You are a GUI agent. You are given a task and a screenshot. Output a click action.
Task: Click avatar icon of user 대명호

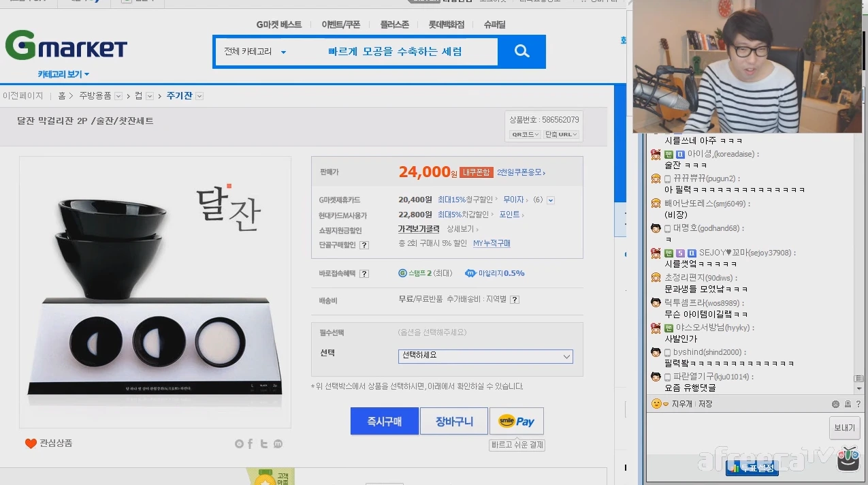656,228
